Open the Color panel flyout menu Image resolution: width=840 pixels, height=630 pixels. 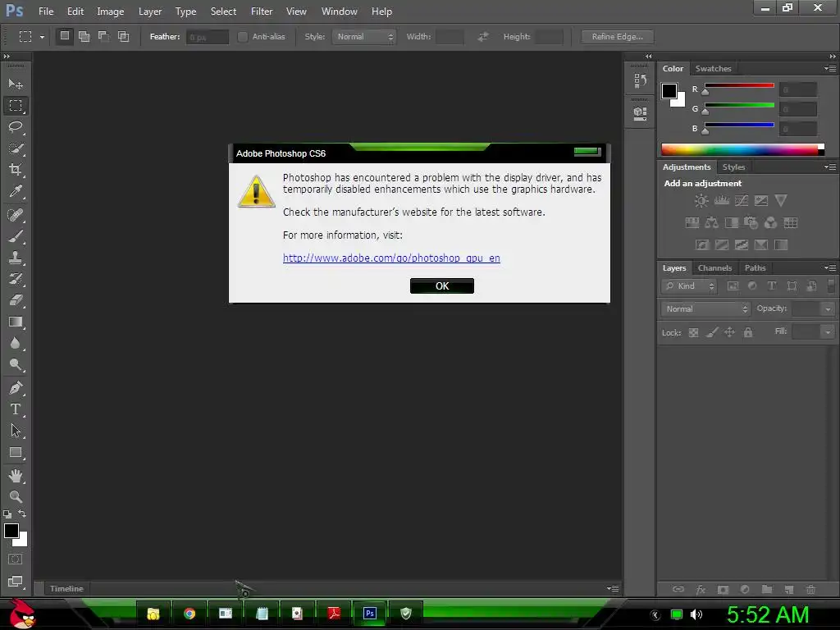tap(830, 69)
